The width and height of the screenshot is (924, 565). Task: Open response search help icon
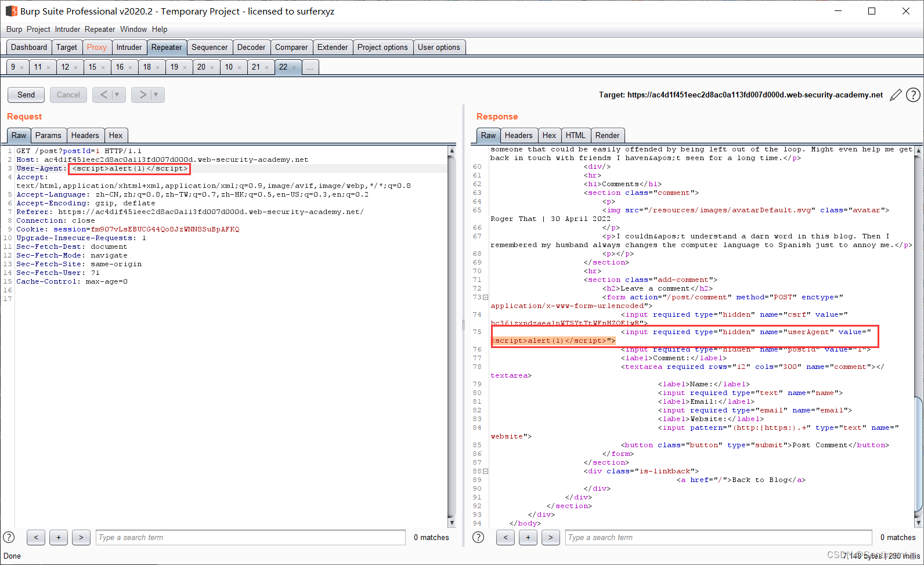478,537
